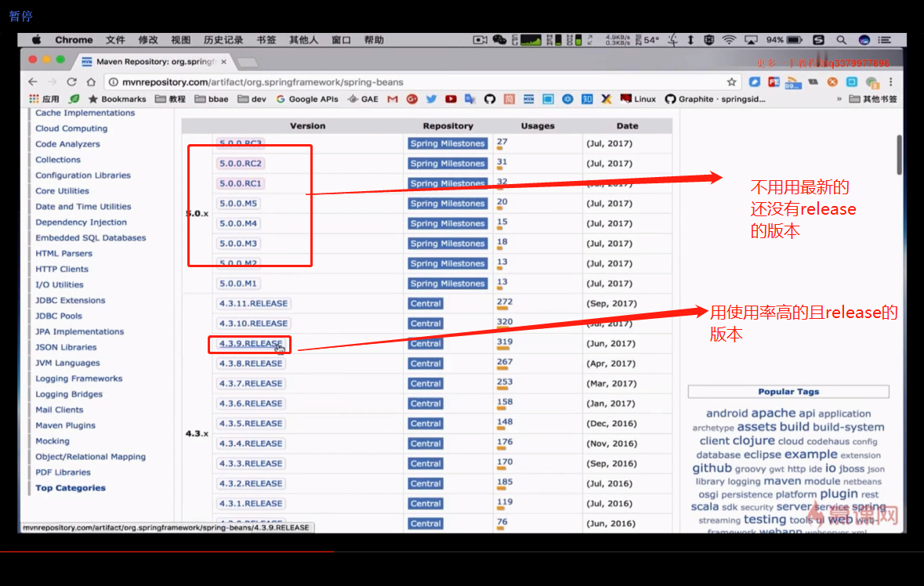Open the 文件 menu
This screenshot has width=924, height=586.
[x=115, y=40]
